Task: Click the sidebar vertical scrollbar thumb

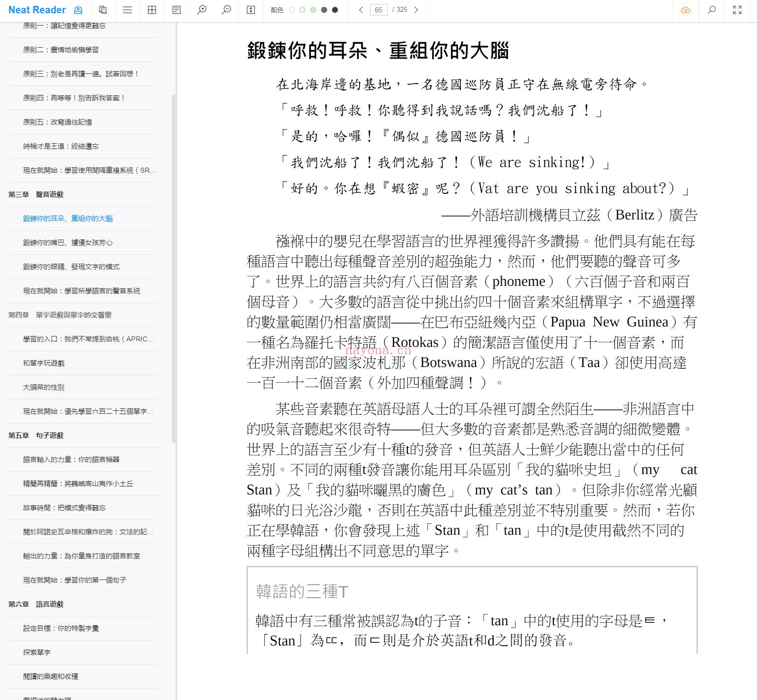Action: [173, 269]
